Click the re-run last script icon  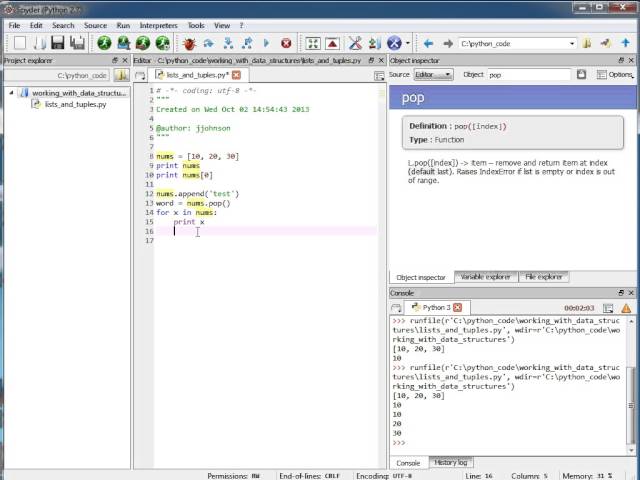click(143, 43)
